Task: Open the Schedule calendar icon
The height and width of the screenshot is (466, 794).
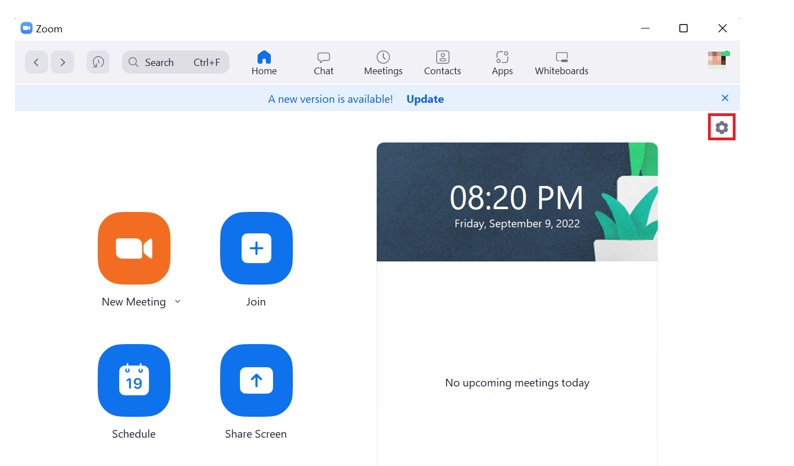Action: click(x=134, y=380)
